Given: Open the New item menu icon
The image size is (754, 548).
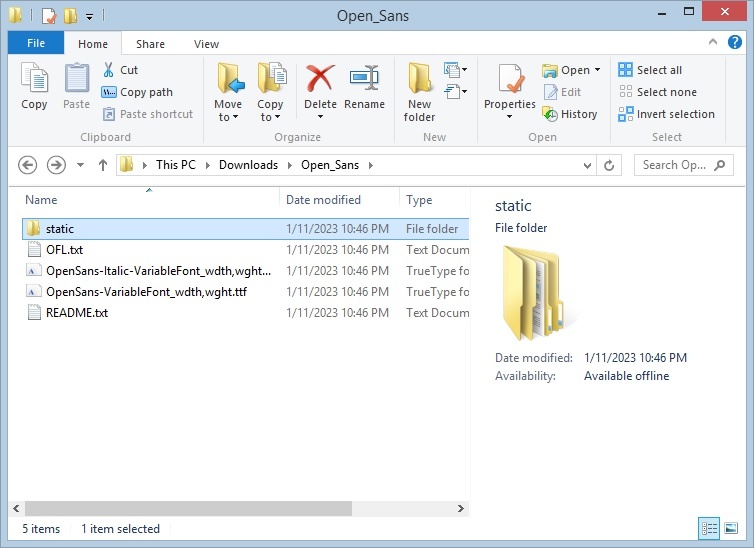Looking at the screenshot, I should click(x=455, y=70).
